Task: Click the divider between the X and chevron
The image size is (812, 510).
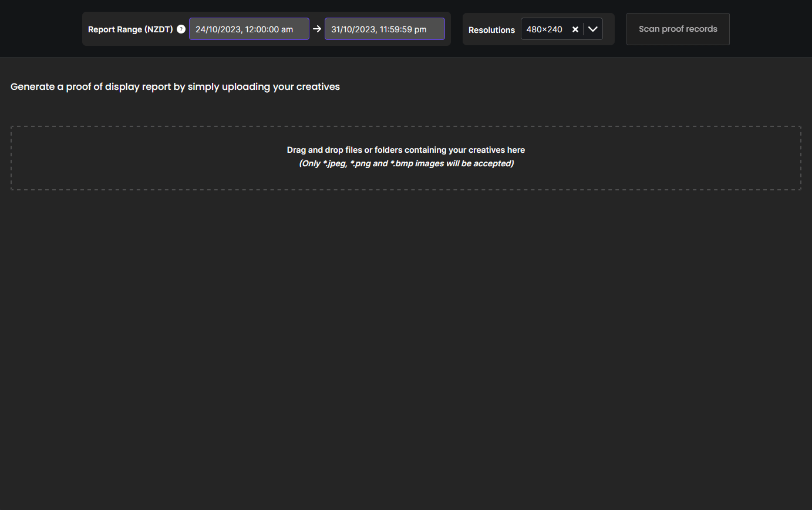Action: [x=584, y=29]
